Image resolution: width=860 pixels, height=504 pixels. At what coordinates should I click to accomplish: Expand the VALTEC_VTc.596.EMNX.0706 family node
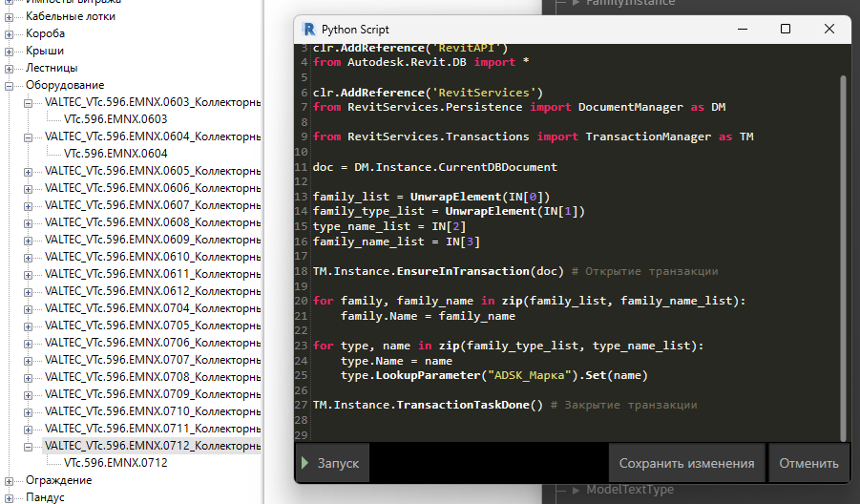click(x=28, y=344)
